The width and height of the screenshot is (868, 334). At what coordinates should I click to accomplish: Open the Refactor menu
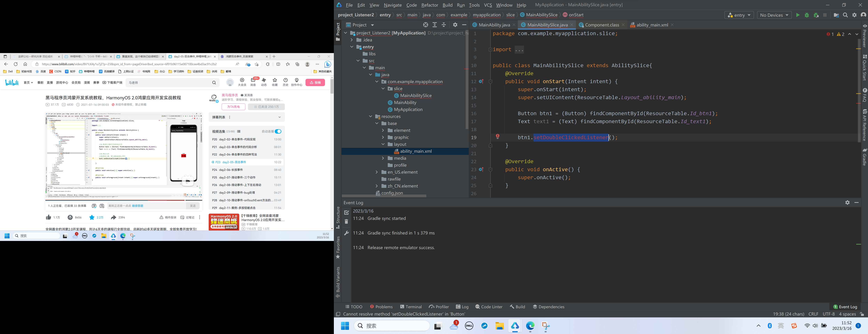(430, 5)
